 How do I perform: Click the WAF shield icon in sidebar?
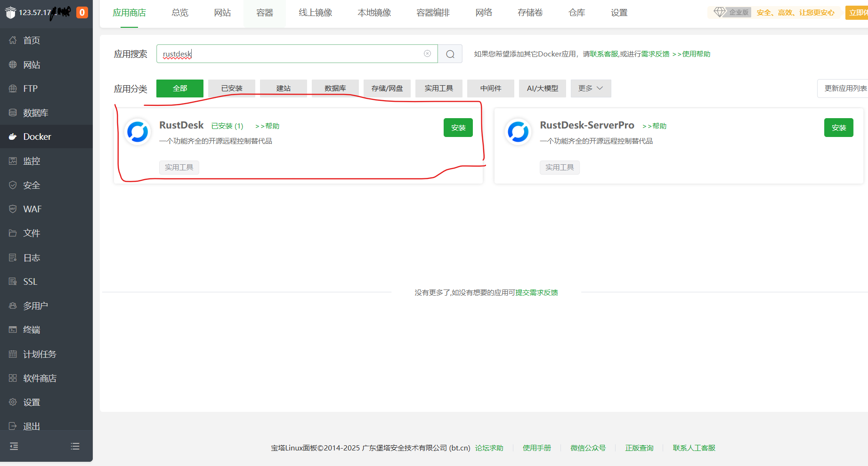click(13, 209)
